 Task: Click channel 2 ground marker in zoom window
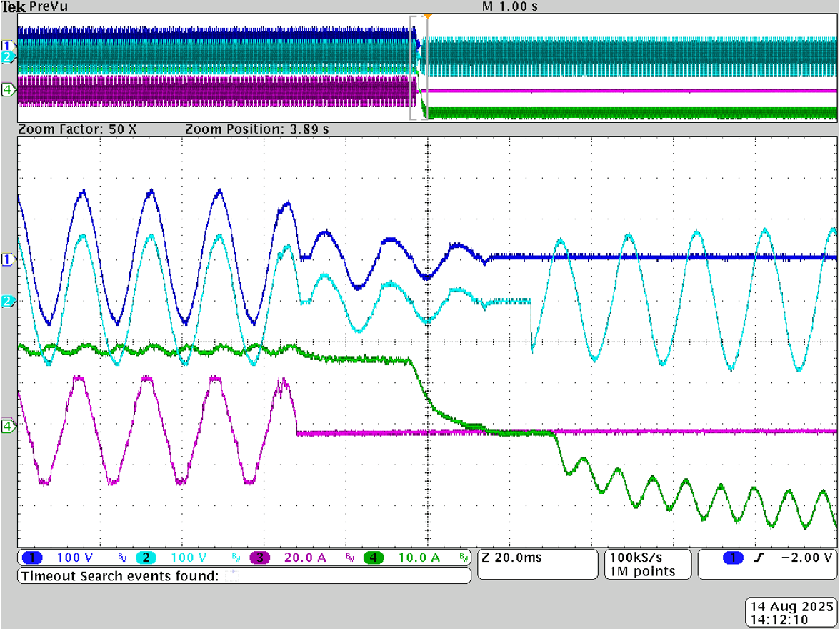pos(9,302)
